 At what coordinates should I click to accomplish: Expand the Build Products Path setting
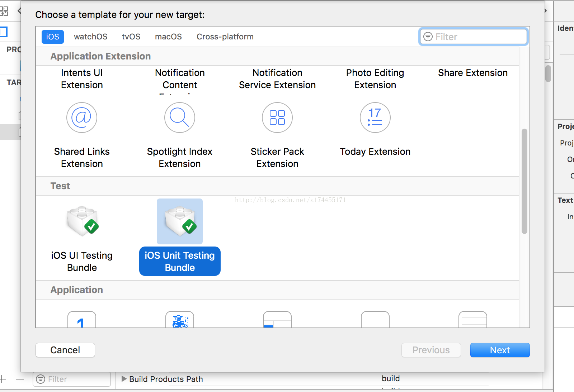pos(124,379)
